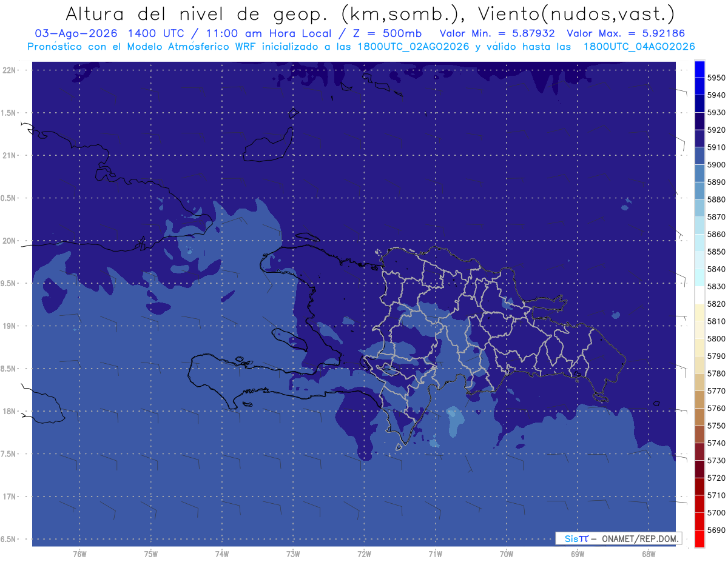
Task: Click the '5900' legend value
Action: click(x=716, y=164)
